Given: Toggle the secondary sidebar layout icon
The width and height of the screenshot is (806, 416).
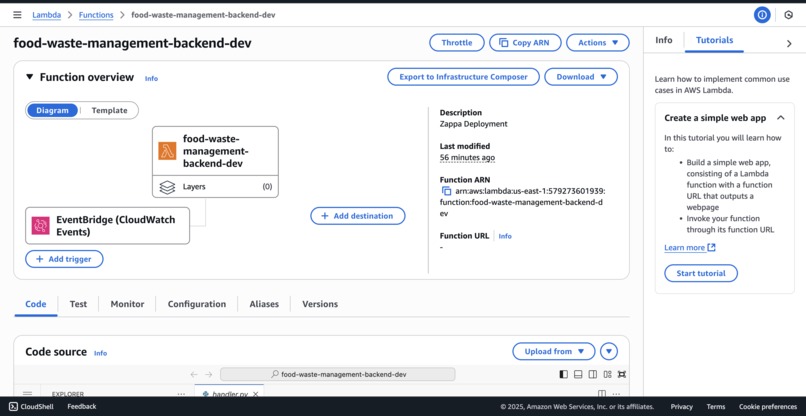Looking at the screenshot, I should point(593,374).
